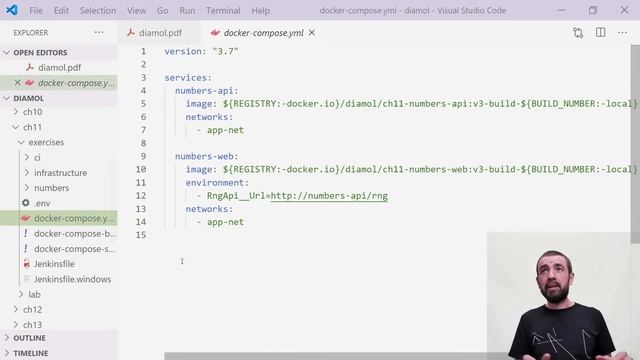Select diamol.pdf in Open Editors
The height and width of the screenshot is (360, 640).
point(59,68)
